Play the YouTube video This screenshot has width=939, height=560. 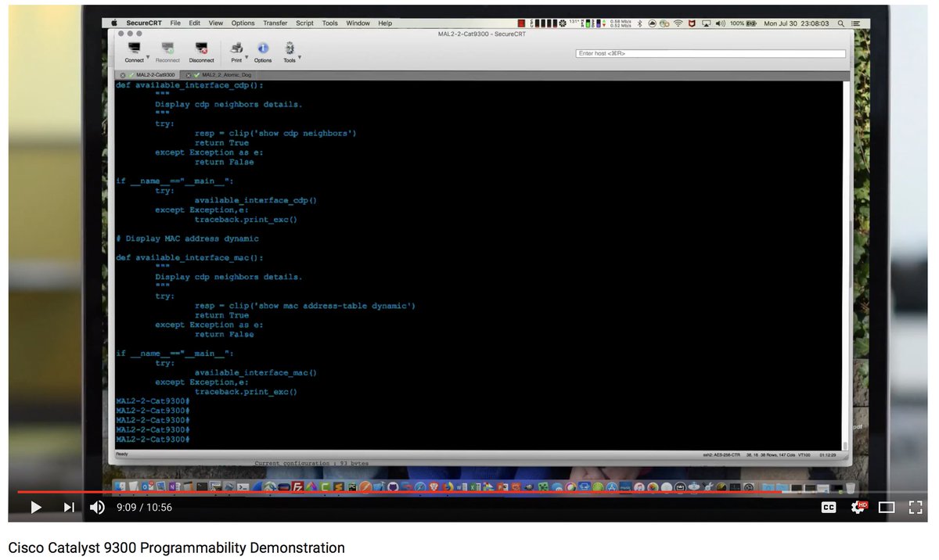(35, 508)
